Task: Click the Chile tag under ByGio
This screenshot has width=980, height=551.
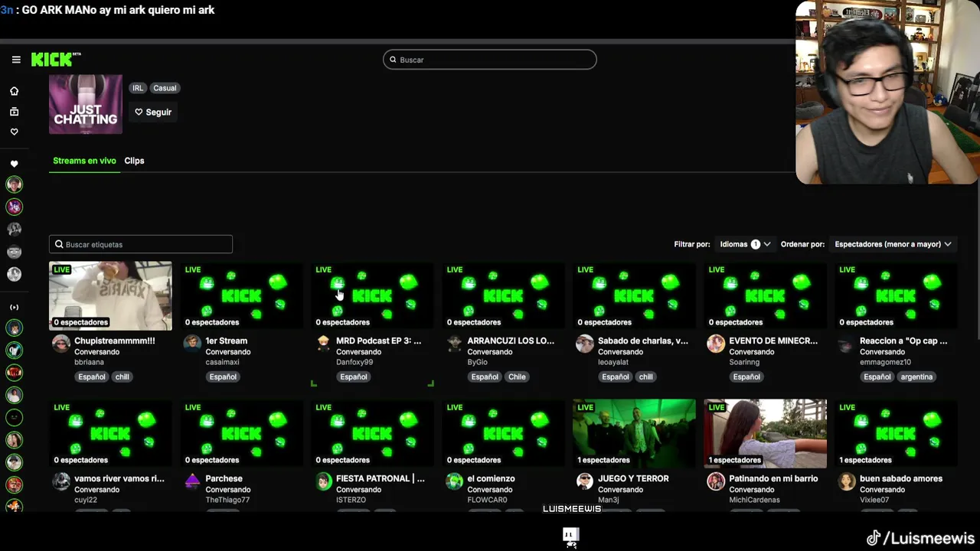Action: point(517,377)
